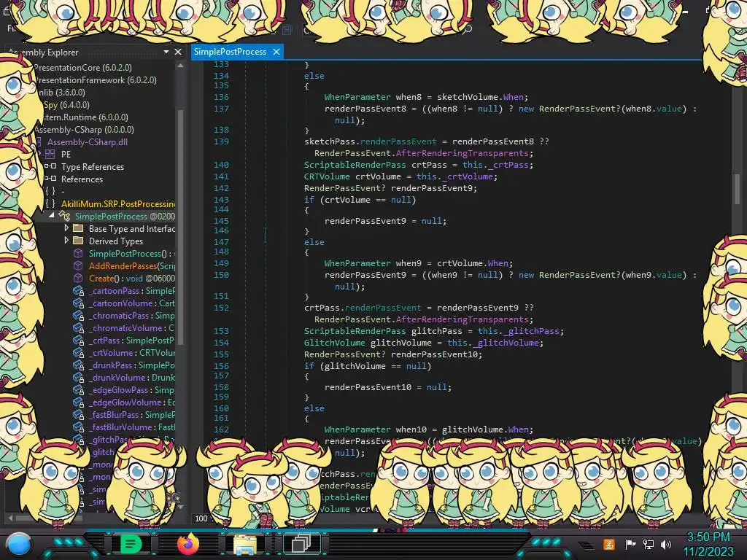The image size is (747, 560).
Task: Launch Firefox from the taskbar
Action: click(x=187, y=542)
